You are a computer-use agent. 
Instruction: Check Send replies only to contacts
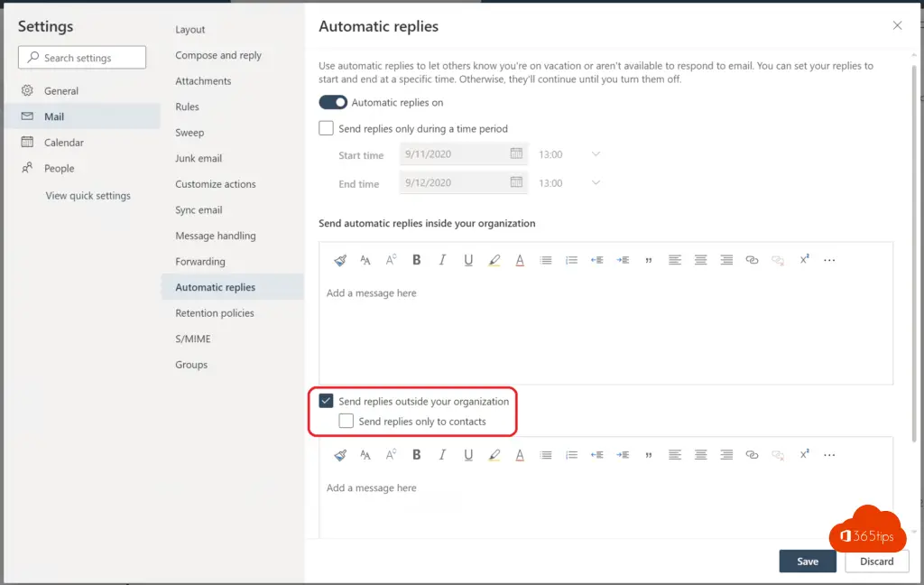pos(346,422)
